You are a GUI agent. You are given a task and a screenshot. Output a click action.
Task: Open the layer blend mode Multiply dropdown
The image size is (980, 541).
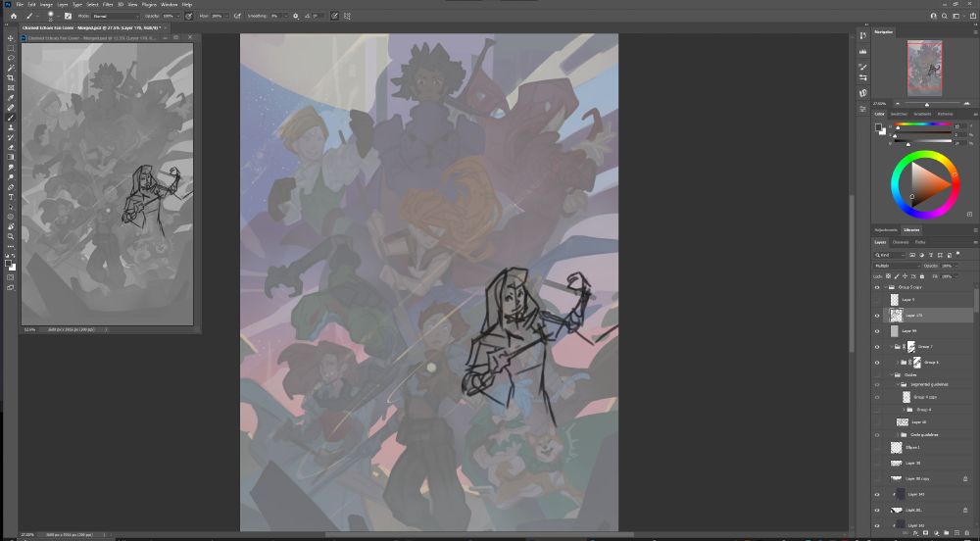pos(897,266)
